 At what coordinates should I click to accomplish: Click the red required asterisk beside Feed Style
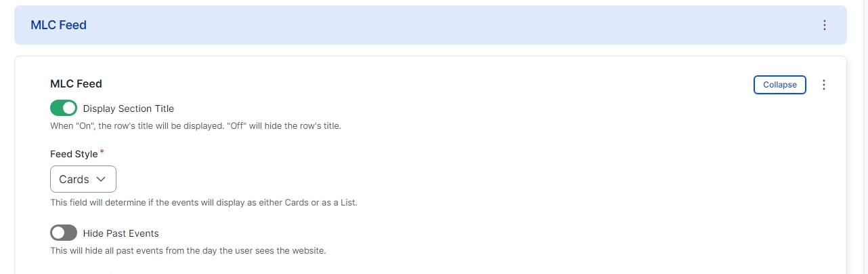102,153
